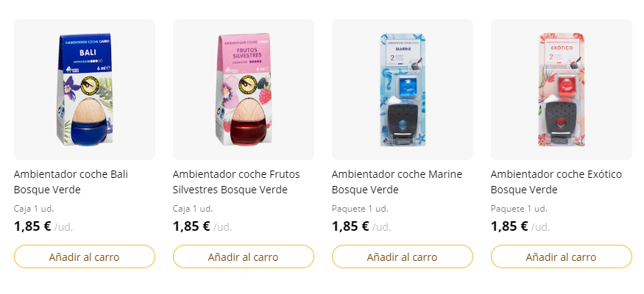Open the Bali air freshener product image
Image resolution: width=644 pixels, height=294 pixels.
pos(85,90)
